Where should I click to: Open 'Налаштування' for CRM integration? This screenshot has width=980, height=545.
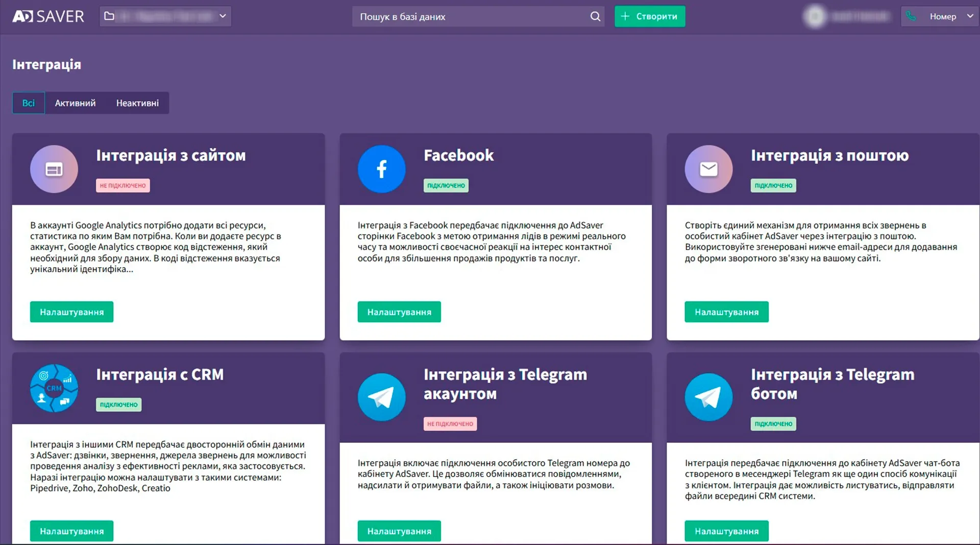click(72, 531)
